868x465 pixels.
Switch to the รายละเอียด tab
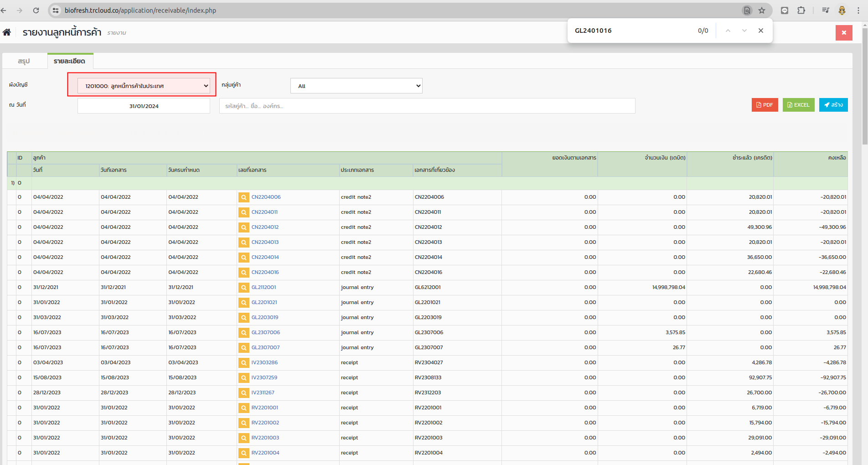pyautogui.click(x=70, y=61)
